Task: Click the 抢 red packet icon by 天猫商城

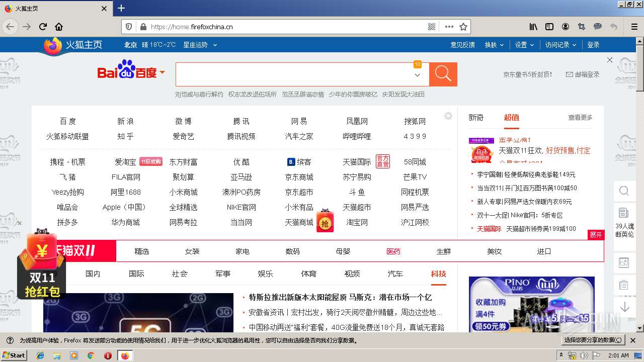Action: 325,221
